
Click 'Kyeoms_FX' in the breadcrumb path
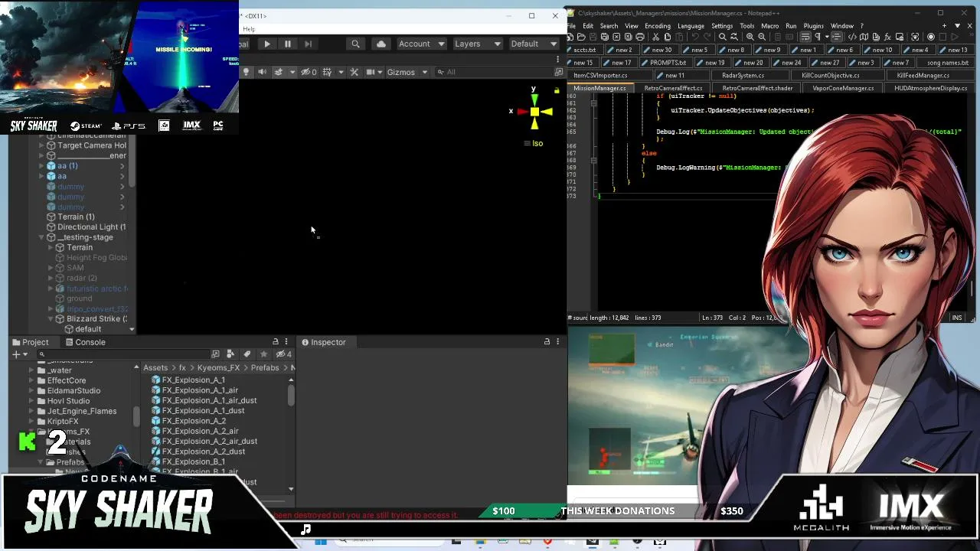pyautogui.click(x=218, y=368)
